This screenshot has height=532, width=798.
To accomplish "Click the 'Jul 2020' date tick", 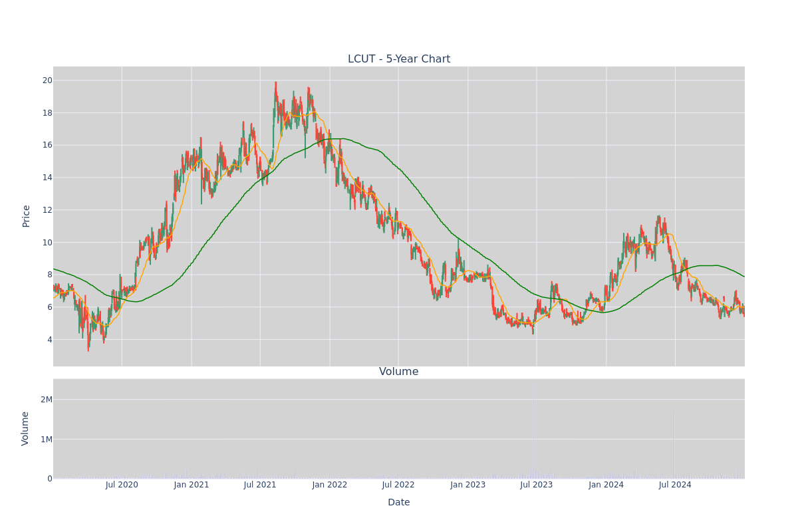I will 122,485.
